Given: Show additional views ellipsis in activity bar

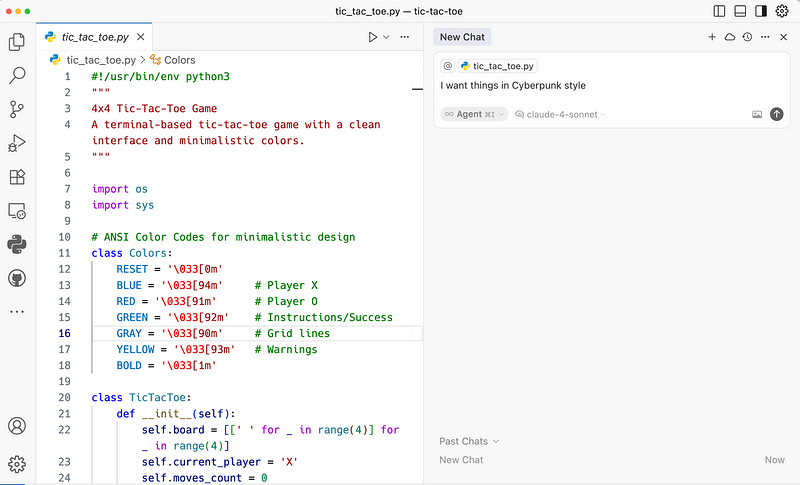Looking at the screenshot, I should point(17,312).
